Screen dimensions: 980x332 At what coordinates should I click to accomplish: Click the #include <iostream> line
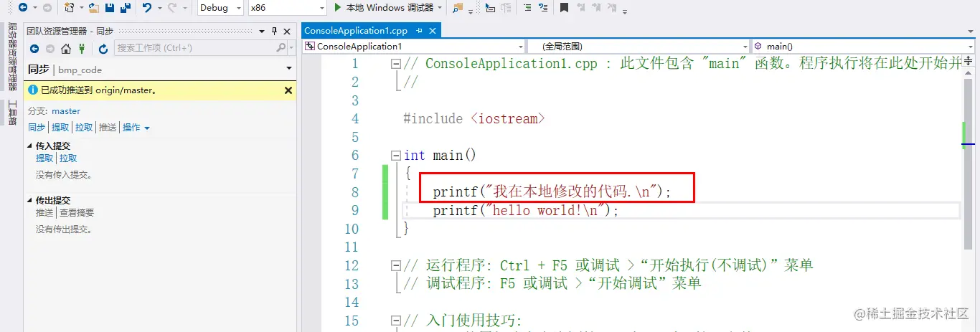[474, 119]
